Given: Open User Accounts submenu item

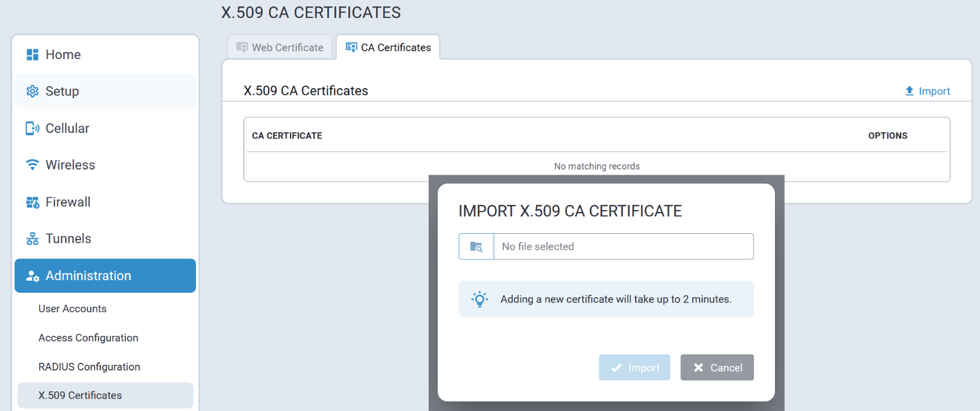Looking at the screenshot, I should 73,309.
